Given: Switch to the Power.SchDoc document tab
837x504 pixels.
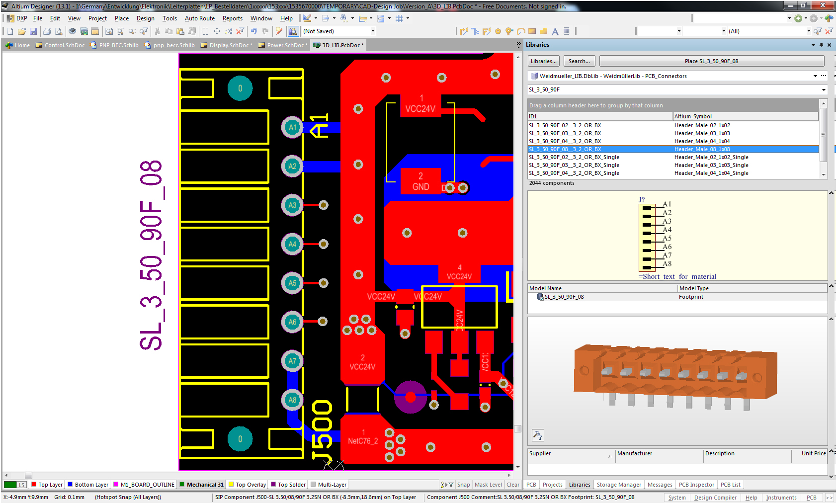Looking at the screenshot, I should 285,45.
